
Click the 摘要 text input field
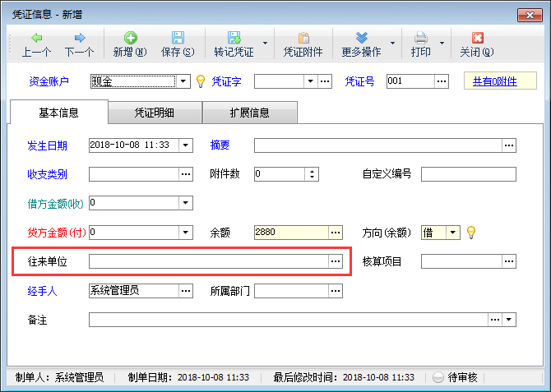[x=377, y=145]
